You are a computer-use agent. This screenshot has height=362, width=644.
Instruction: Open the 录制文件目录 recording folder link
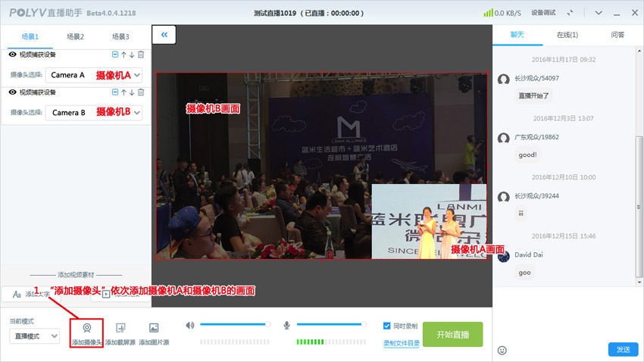(402, 343)
